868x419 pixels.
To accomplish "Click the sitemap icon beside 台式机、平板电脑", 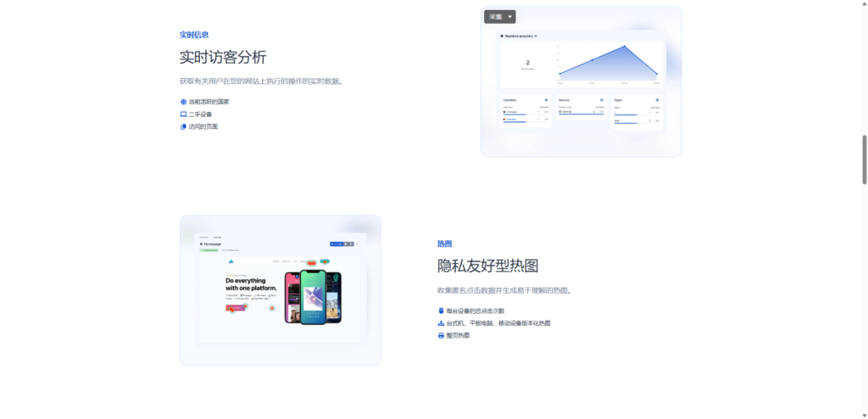I will coord(441,323).
